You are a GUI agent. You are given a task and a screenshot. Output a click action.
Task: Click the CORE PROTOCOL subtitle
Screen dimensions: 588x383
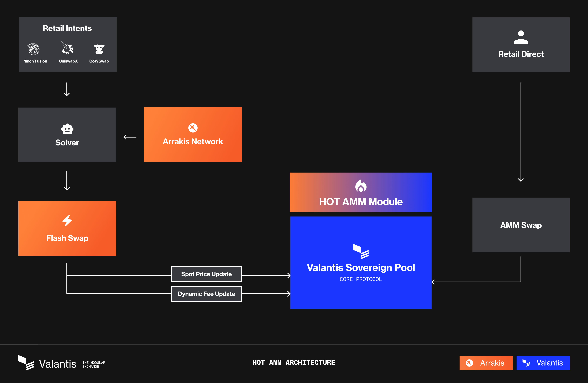pos(361,279)
